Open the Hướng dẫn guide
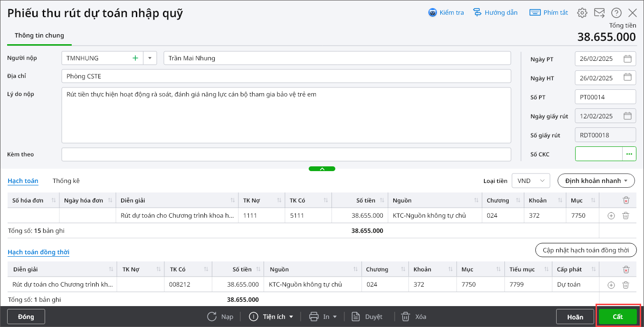Image resolution: width=644 pixels, height=327 pixels. tap(495, 13)
